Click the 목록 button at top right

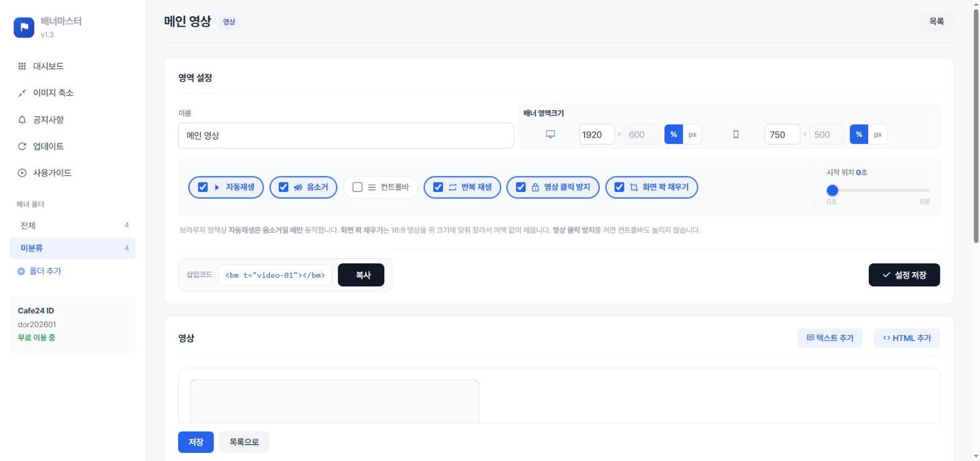coord(936,21)
